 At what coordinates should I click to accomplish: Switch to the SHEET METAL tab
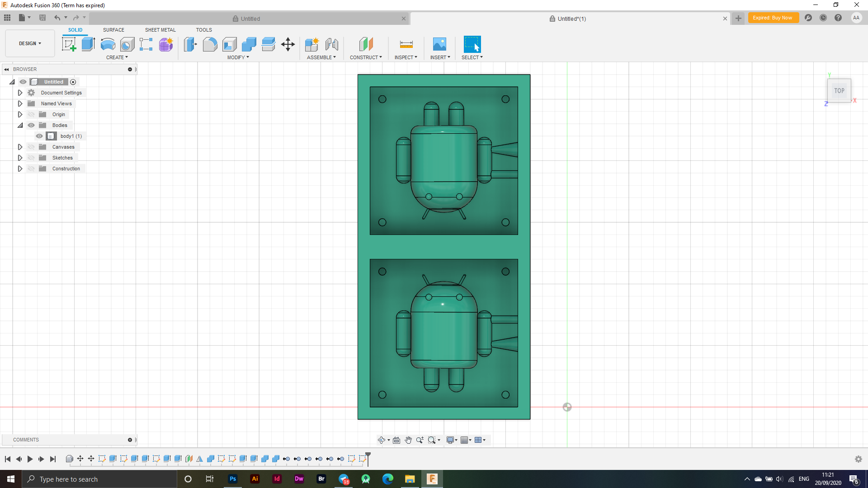coord(160,30)
